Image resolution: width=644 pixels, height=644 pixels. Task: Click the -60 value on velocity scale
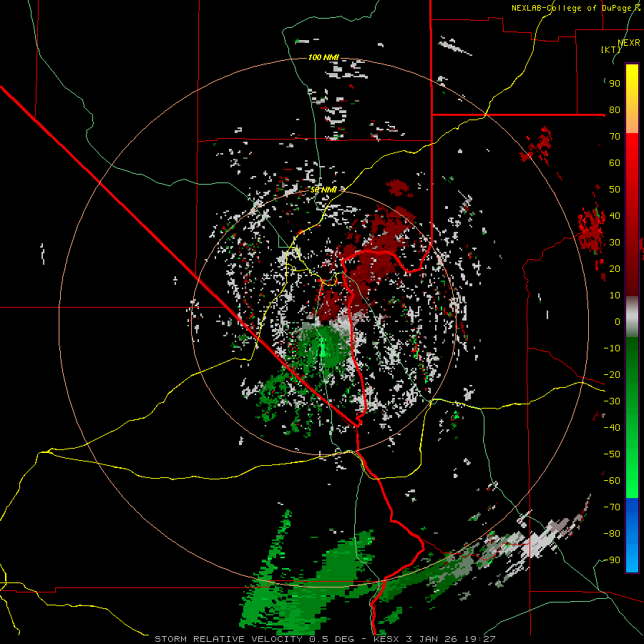pos(612,481)
